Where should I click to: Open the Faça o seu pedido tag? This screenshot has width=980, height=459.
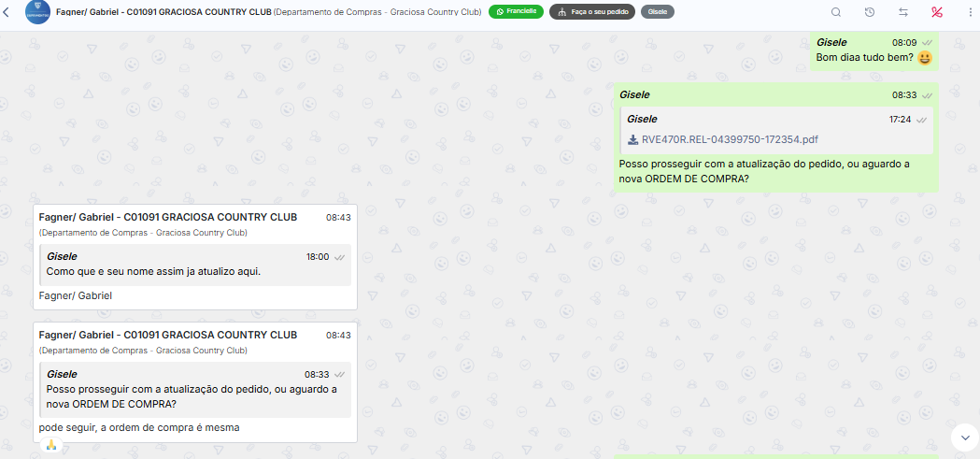[592, 11]
